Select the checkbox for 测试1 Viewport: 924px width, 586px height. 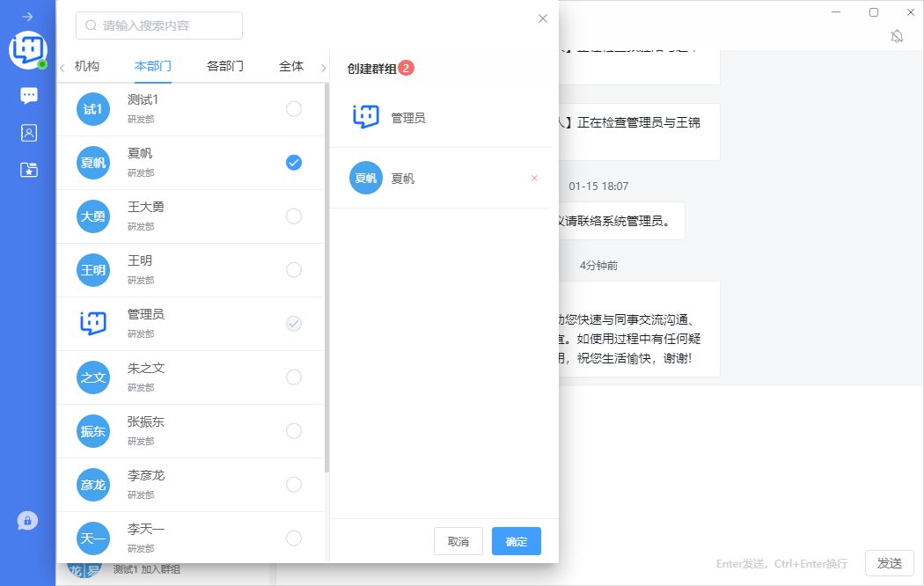pos(294,109)
